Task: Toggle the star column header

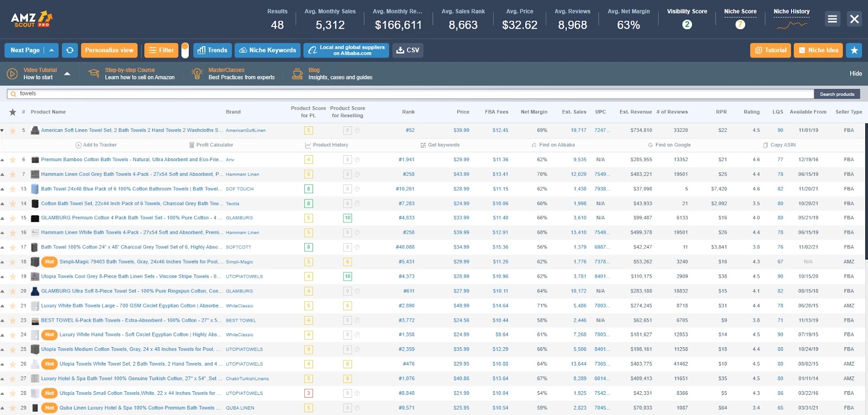Action: [x=12, y=112]
